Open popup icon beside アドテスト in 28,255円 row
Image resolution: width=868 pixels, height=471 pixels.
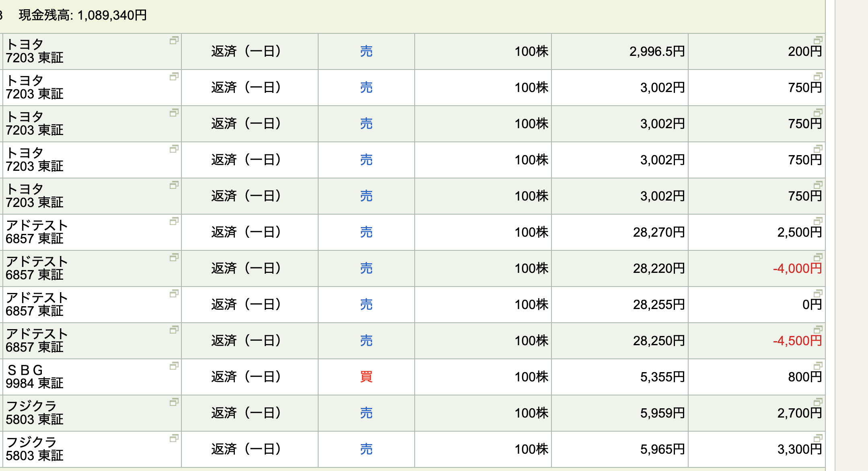(174, 293)
